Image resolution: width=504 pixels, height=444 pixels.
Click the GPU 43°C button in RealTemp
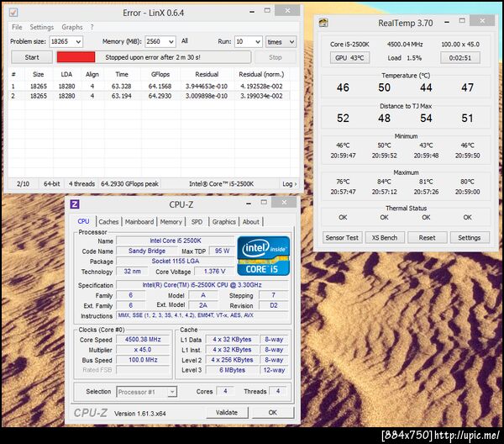[x=349, y=58]
